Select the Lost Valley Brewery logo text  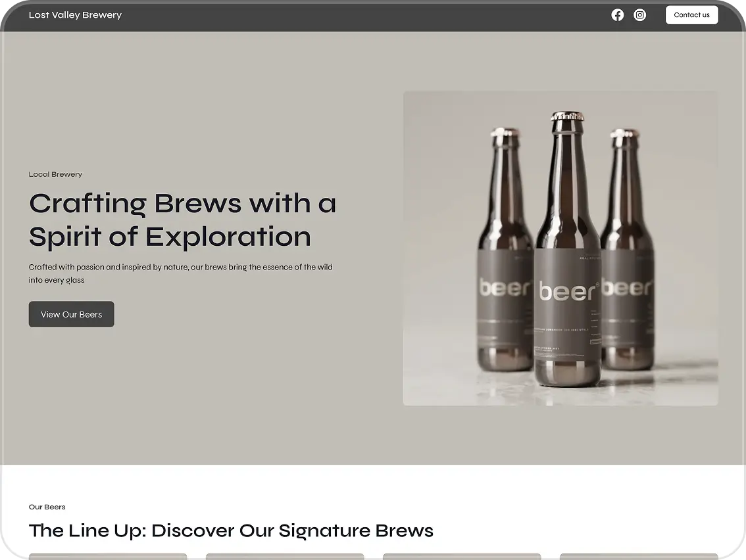click(75, 14)
